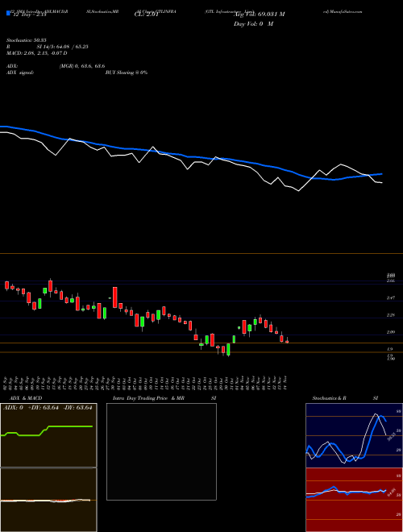Click the empty Intra Day Trading Price chart box
This screenshot has width=403, height=532.
click(161, 451)
